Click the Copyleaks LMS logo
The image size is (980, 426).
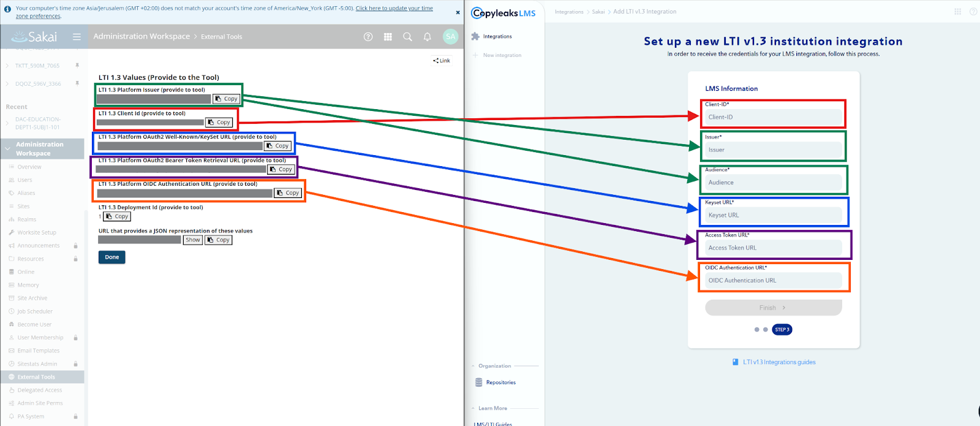pos(503,13)
